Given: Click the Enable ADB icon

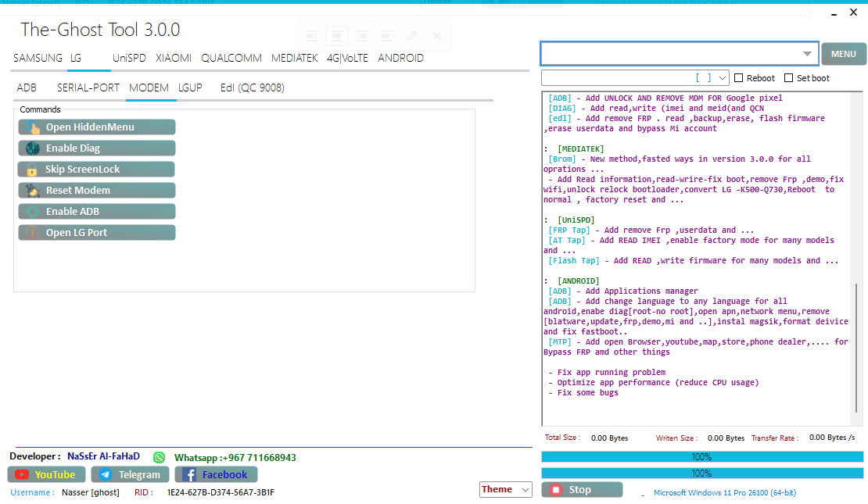Looking at the screenshot, I should tap(32, 212).
